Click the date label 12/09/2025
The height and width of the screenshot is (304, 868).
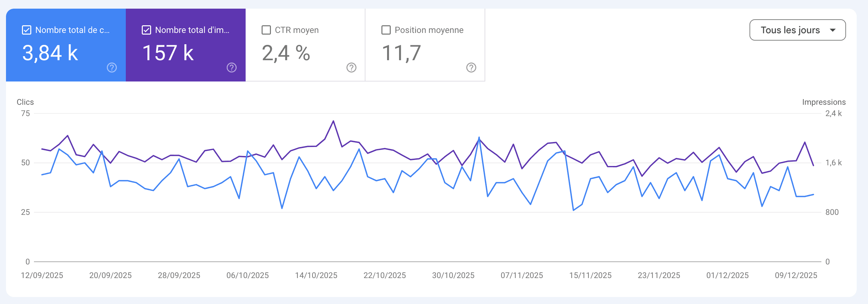click(x=42, y=275)
